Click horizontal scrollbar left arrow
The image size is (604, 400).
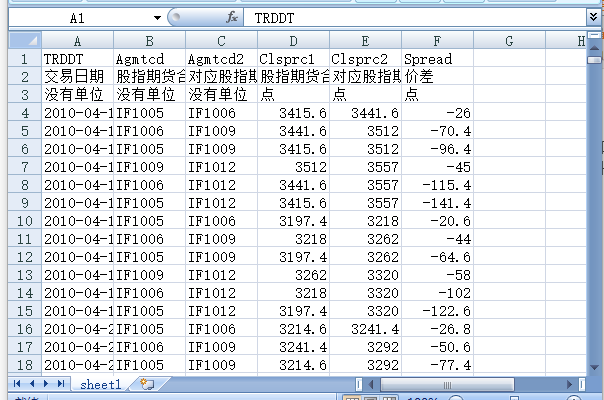coord(371,384)
